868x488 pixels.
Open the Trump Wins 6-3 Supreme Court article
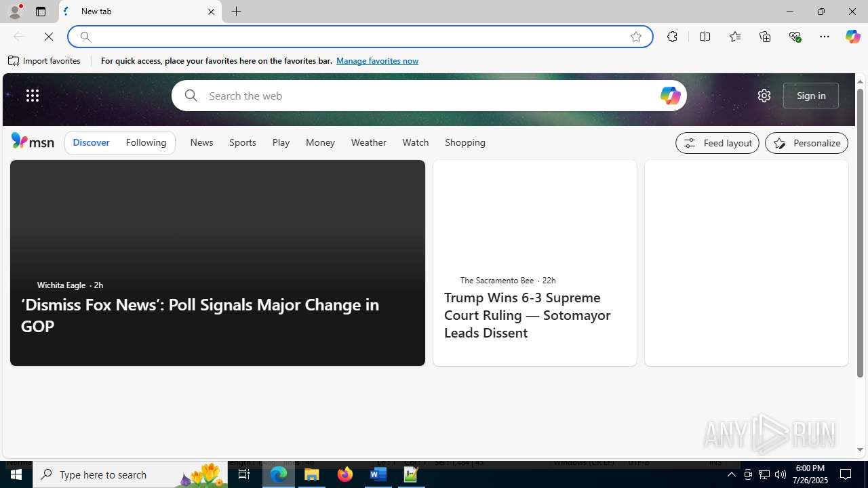click(x=528, y=315)
